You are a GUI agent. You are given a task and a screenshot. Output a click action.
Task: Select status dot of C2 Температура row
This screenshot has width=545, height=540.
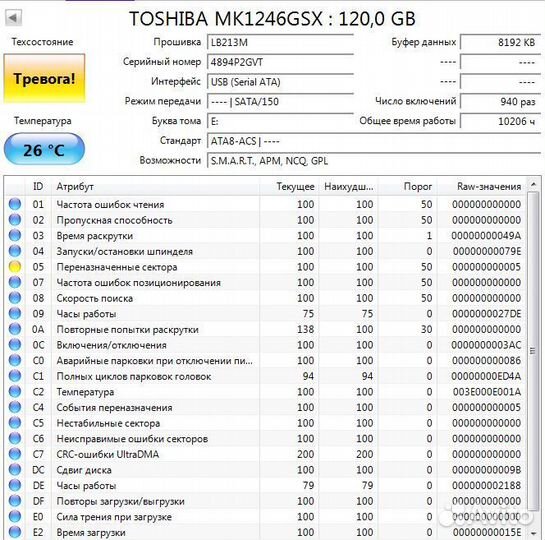point(15,392)
